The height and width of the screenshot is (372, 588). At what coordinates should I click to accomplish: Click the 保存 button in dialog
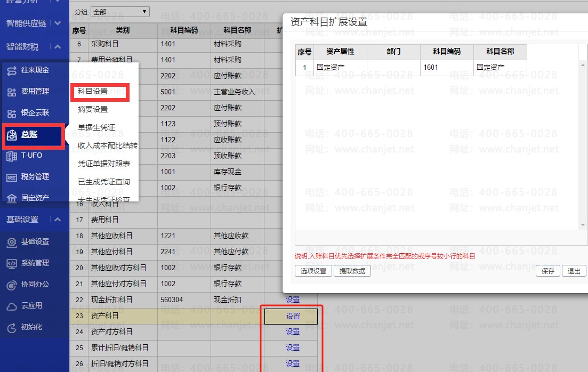click(547, 271)
